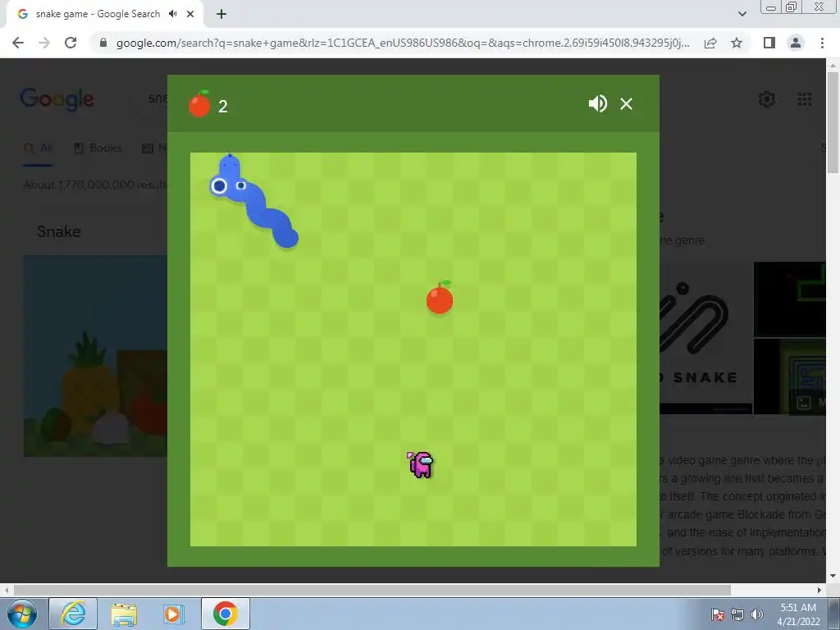Click the horizontal scrollbar left arrow
This screenshot has height=630, width=840.
pos(7,590)
